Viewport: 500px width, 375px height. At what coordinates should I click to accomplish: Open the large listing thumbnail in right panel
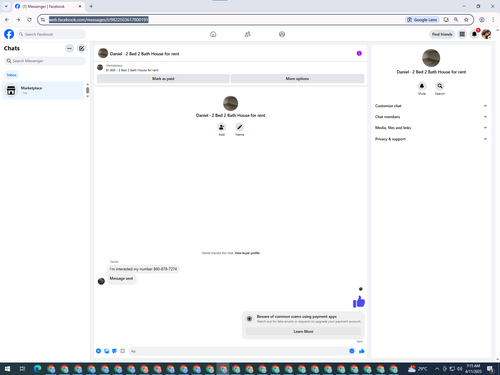[x=431, y=58]
